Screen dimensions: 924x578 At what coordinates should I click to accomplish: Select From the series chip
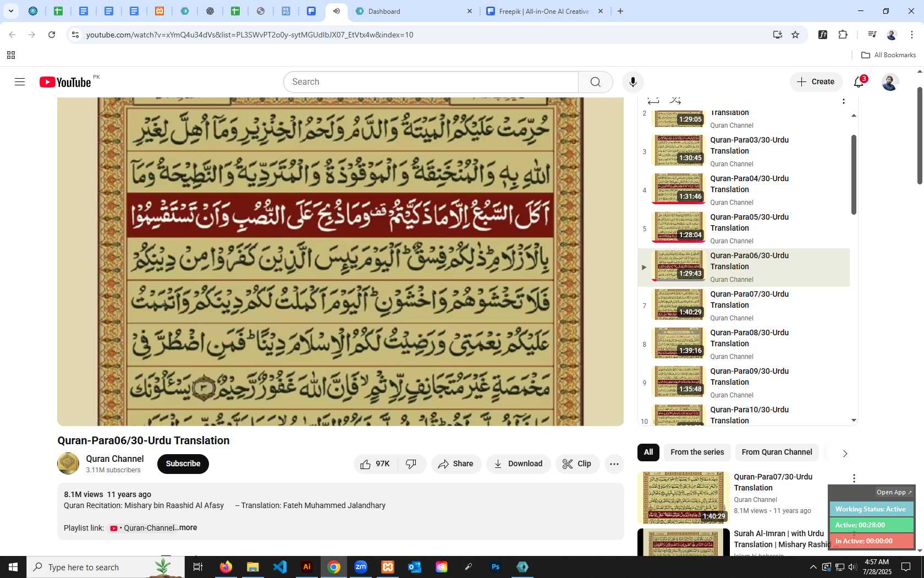pos(697,452)
